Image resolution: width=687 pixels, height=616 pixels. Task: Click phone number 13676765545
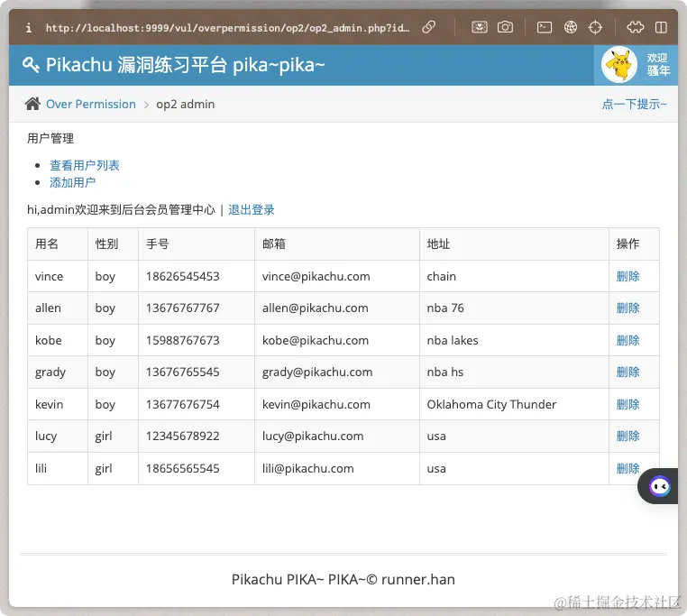(x=183, y=372)
